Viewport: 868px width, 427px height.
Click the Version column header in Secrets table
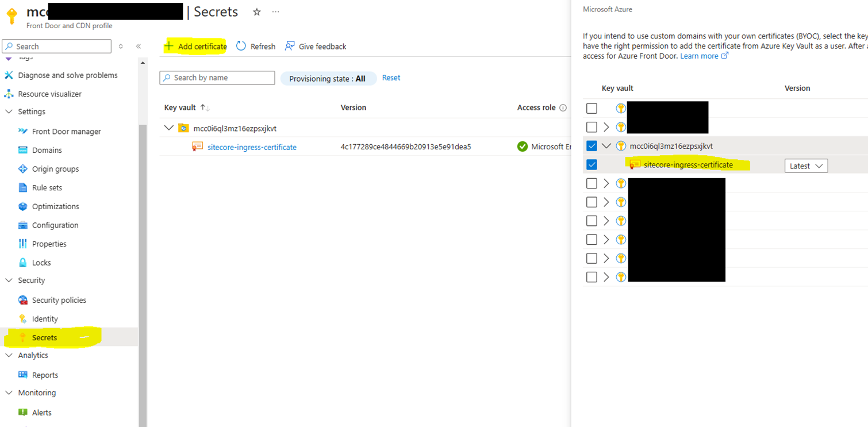tap(354, 107)
